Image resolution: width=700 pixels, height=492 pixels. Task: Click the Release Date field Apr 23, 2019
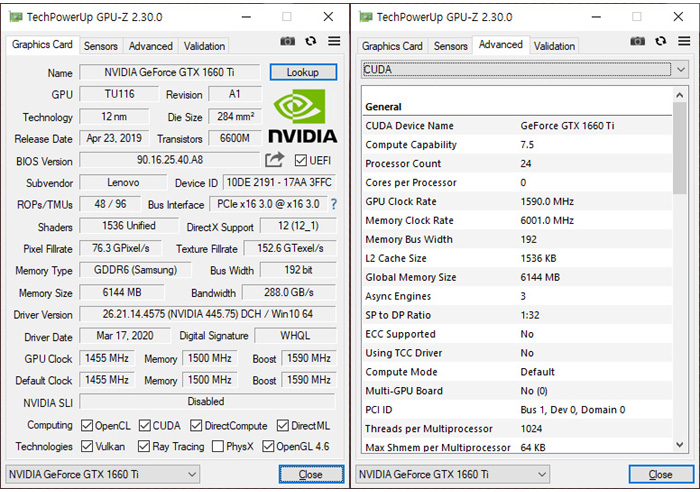point(114,138)
